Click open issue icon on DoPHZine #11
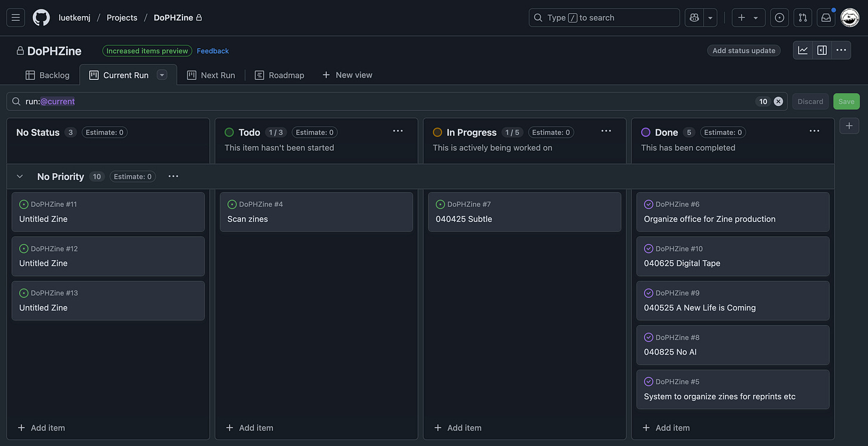The image size is (868, 446). 24,205
